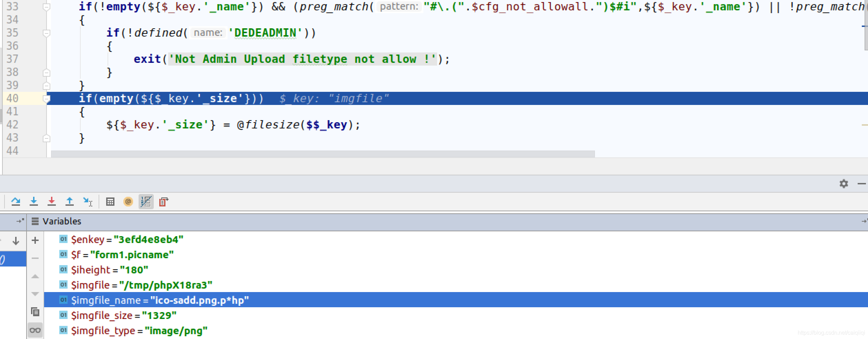Click line number 37 in the gutter
The image size is (868, 339).
[12, 59]
